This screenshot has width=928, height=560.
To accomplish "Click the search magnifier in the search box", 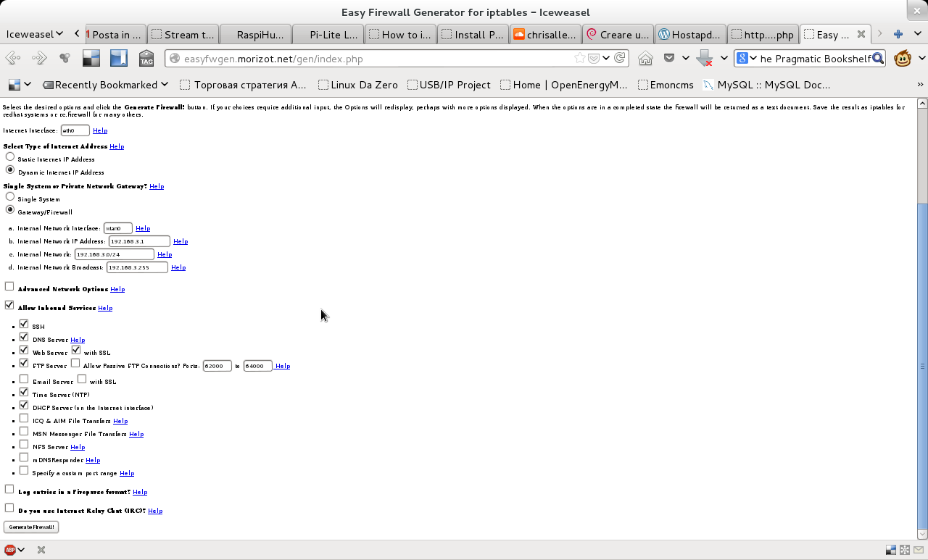I will click(x=877, y=59).
